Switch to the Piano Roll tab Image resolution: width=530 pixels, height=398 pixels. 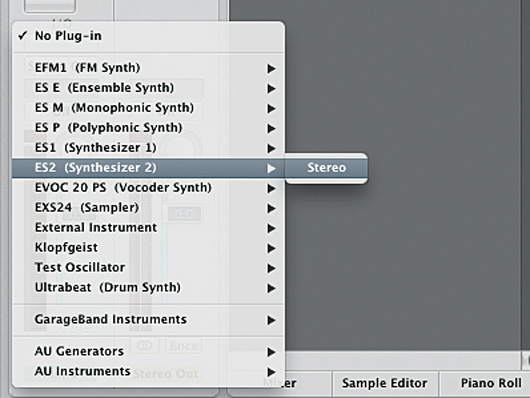coord(485,383)
